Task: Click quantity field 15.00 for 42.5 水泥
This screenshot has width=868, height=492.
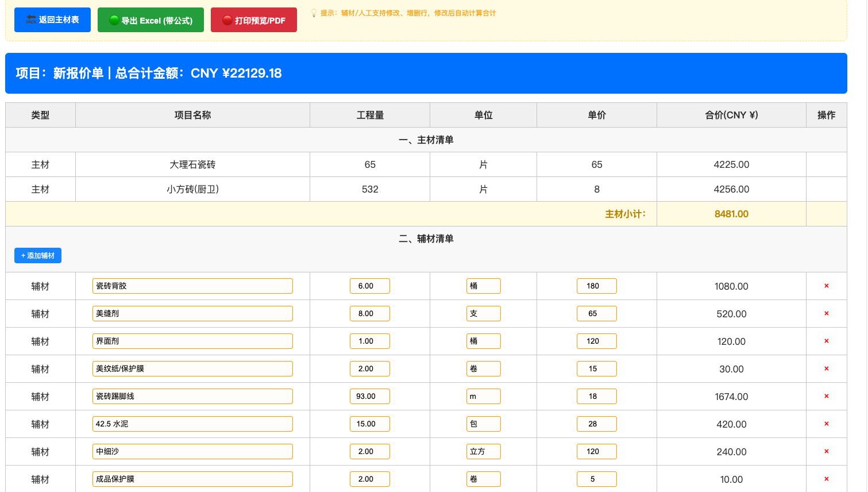Action: click(370, 424)
